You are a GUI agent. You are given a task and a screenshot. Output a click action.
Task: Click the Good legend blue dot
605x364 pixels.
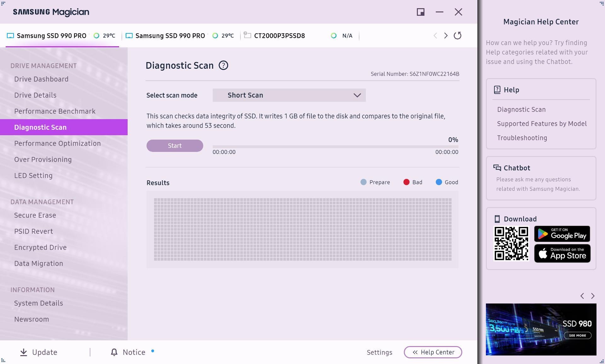(439, 182)
